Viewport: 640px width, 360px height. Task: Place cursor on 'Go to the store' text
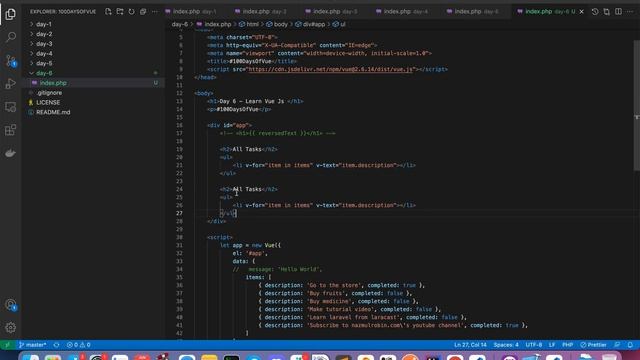pyautogui.click(x=334, y=285)
